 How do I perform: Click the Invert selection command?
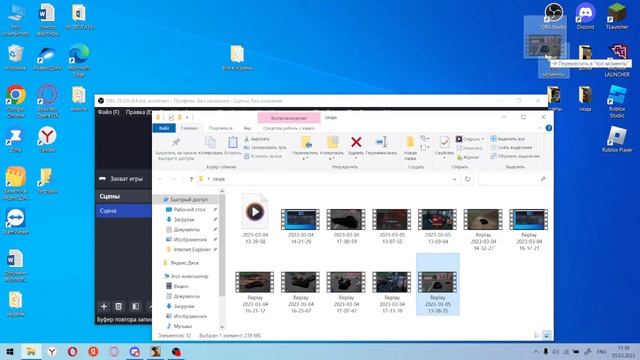(515, 156)
